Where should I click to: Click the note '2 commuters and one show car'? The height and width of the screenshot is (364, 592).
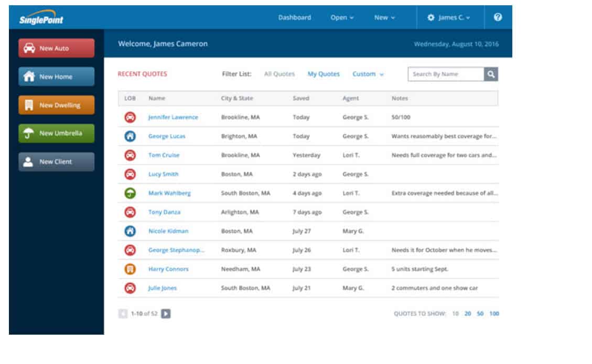(x=435, y=288)
